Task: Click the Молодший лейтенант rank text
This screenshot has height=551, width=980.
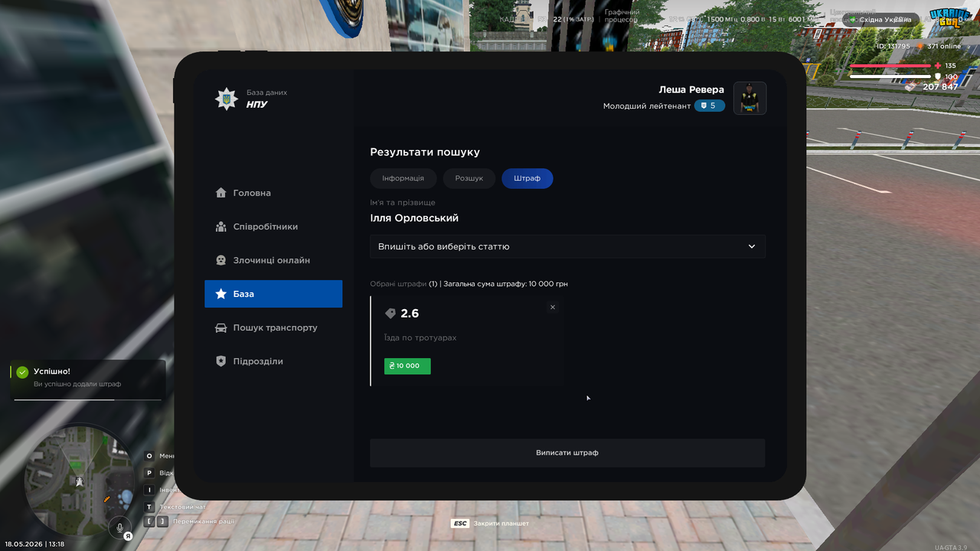Action: [x=647, y=106]
